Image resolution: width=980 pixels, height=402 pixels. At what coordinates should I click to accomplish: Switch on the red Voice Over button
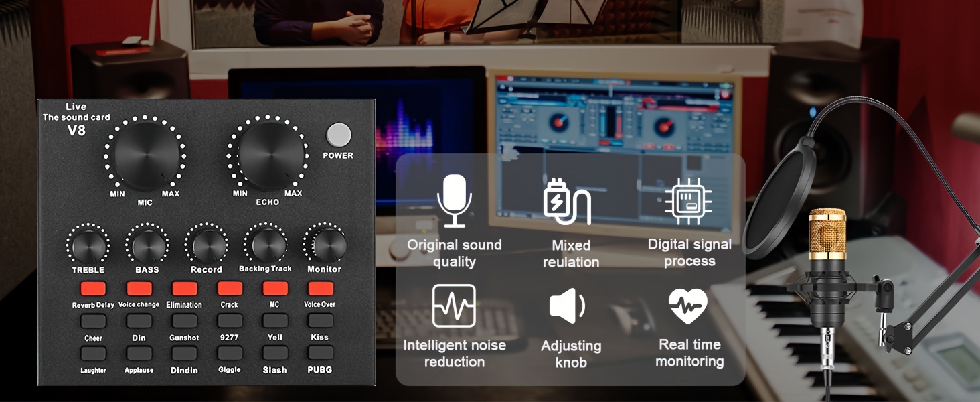[321, 289]
